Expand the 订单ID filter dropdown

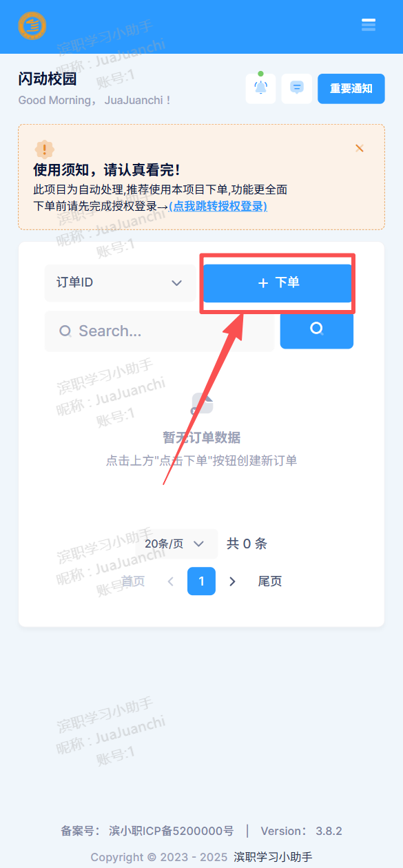pos(121,283)
